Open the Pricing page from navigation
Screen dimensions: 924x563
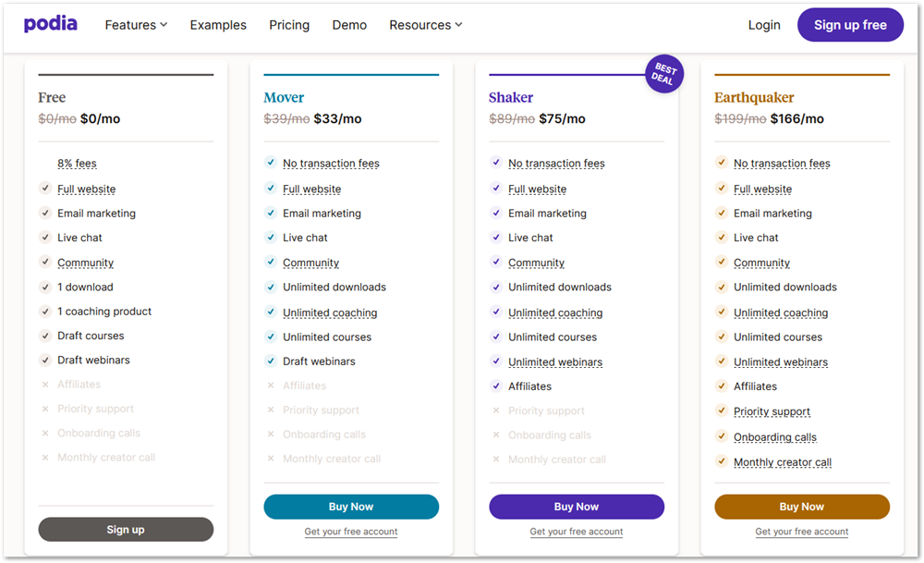(x=289, y=25)
